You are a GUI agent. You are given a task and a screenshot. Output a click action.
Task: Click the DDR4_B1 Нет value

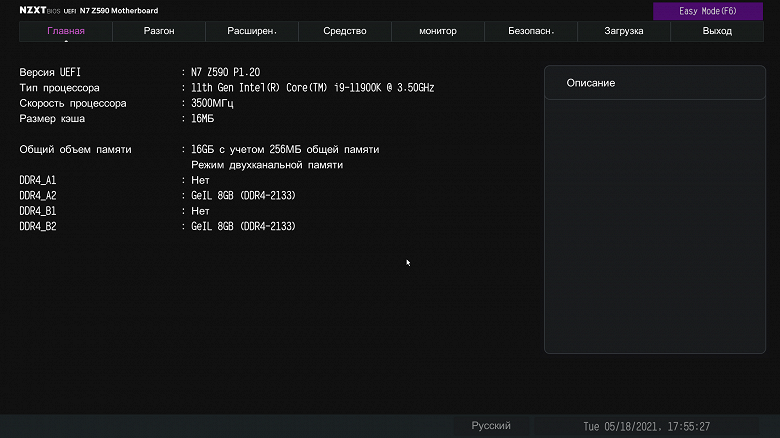(x=200, y=211)
